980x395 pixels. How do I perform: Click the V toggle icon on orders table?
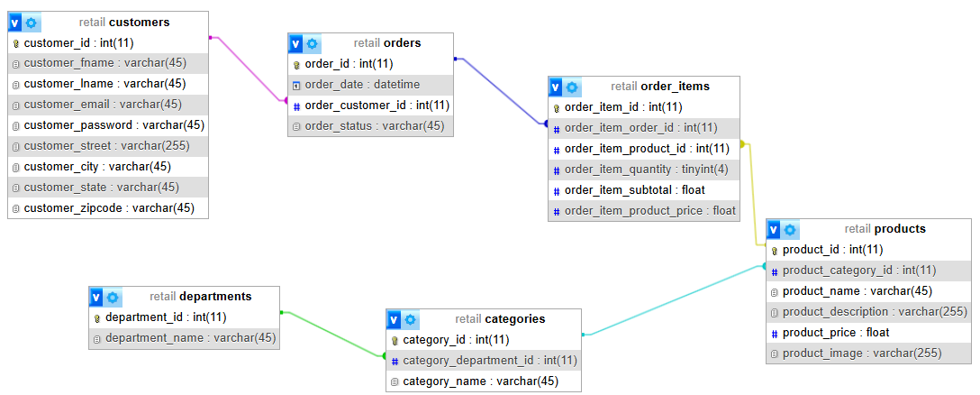pyautogui.click(x=295, y=44)
